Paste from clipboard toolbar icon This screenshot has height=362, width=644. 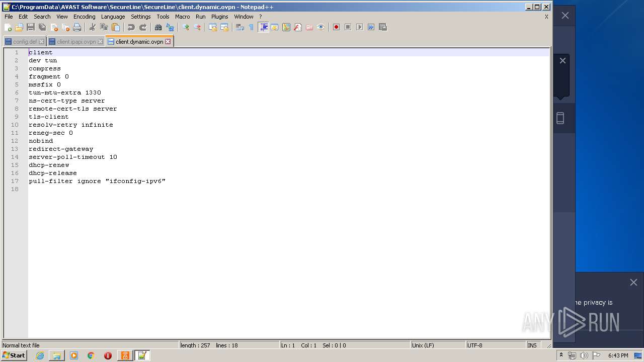116,27
